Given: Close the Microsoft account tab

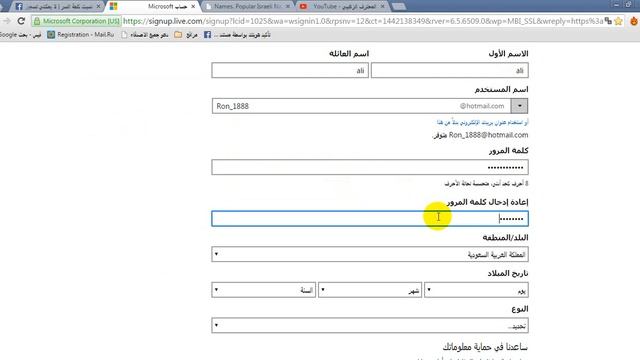Looking at the screenshot, I should (x=193, y=7).
